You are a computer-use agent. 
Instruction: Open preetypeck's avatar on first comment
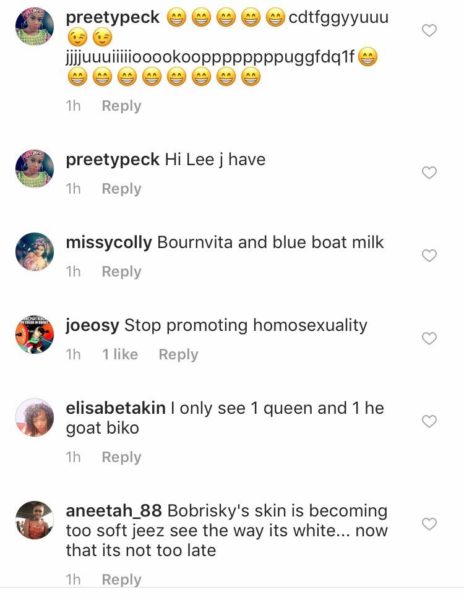point(34,26)
